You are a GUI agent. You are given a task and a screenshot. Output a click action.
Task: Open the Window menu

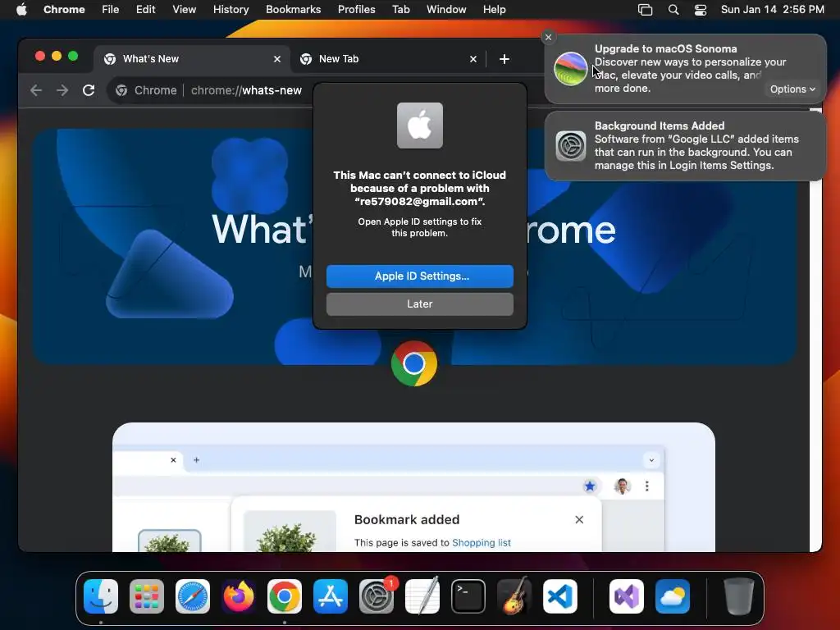(446, 10)
